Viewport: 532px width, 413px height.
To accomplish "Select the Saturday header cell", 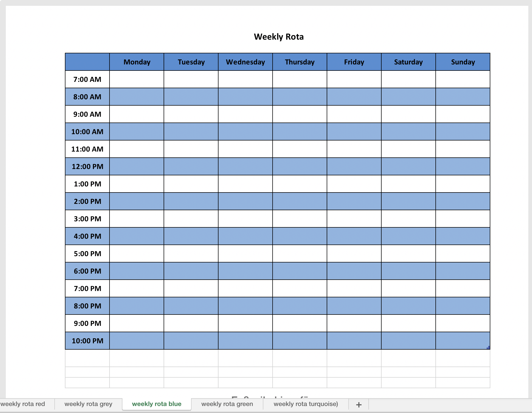I will click(x=408, y=62).
